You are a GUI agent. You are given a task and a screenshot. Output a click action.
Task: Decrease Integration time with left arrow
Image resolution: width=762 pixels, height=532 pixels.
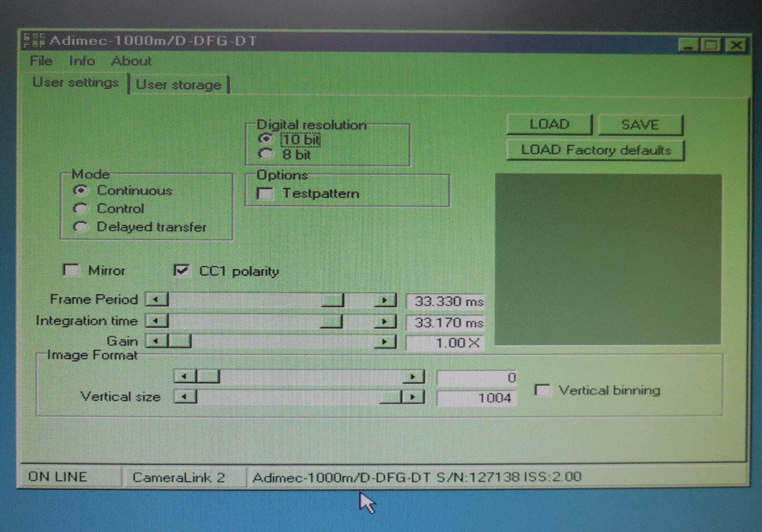pos(156,321)
